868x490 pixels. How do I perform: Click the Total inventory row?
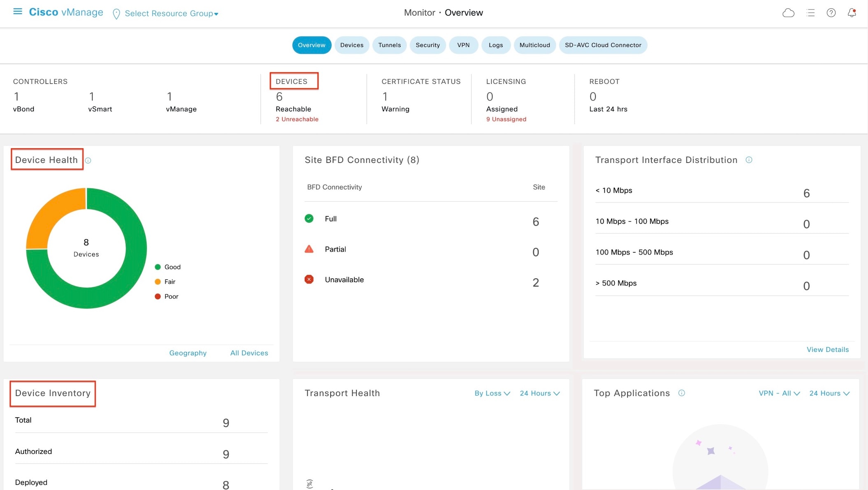click(141, 421)
